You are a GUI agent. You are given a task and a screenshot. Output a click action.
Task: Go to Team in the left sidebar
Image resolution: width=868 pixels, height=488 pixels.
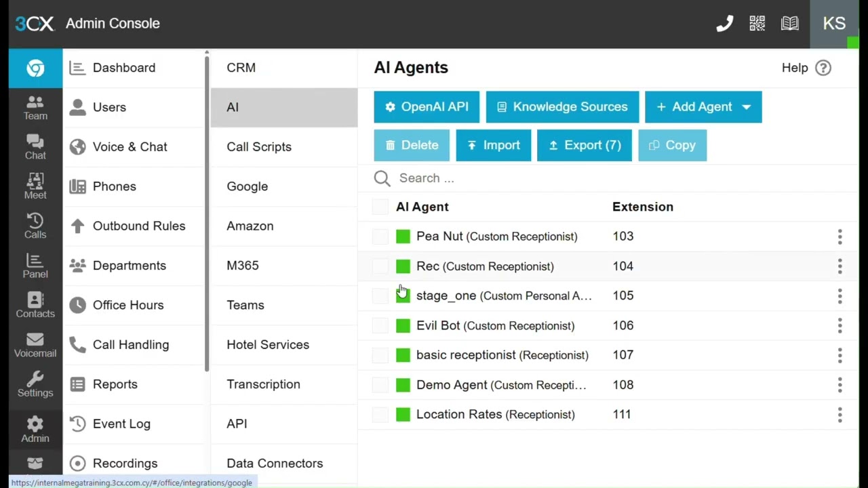(35, 108)
